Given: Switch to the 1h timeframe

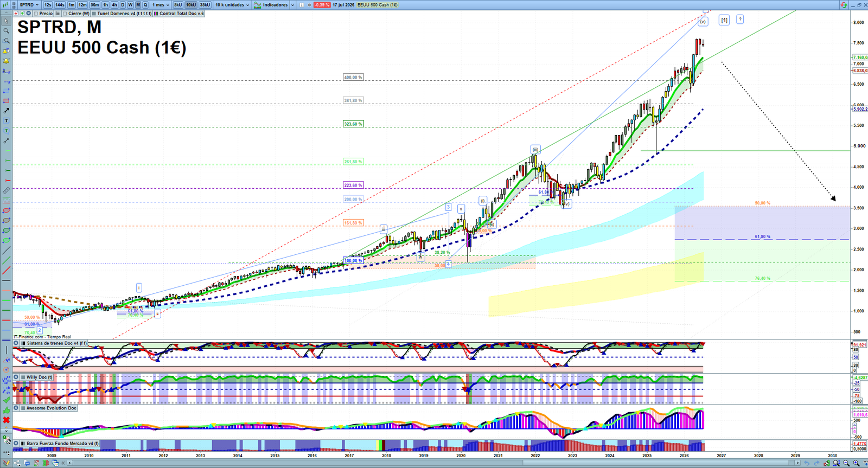Looking at the screenshot, I should click(106, 5).
